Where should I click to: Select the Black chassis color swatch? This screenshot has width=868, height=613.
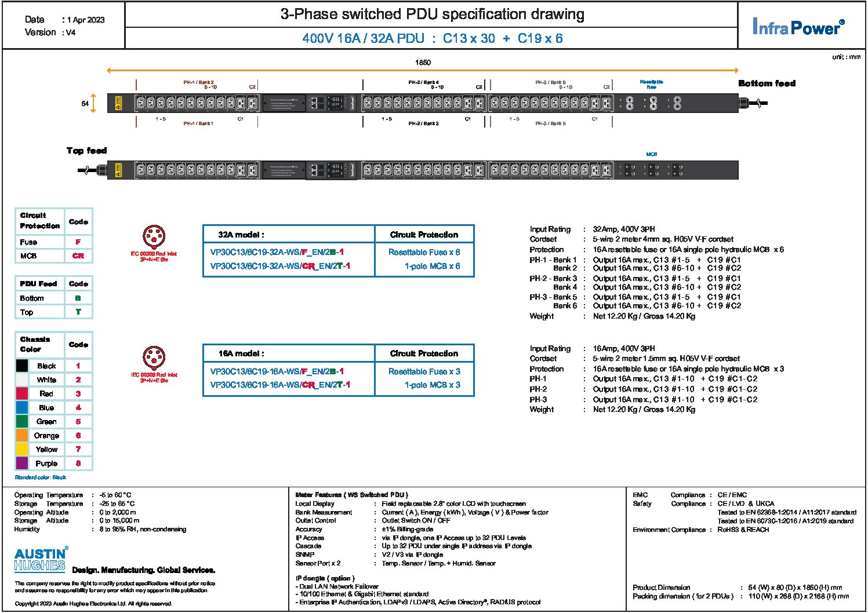pyautogui.click(x=21, y=366)
